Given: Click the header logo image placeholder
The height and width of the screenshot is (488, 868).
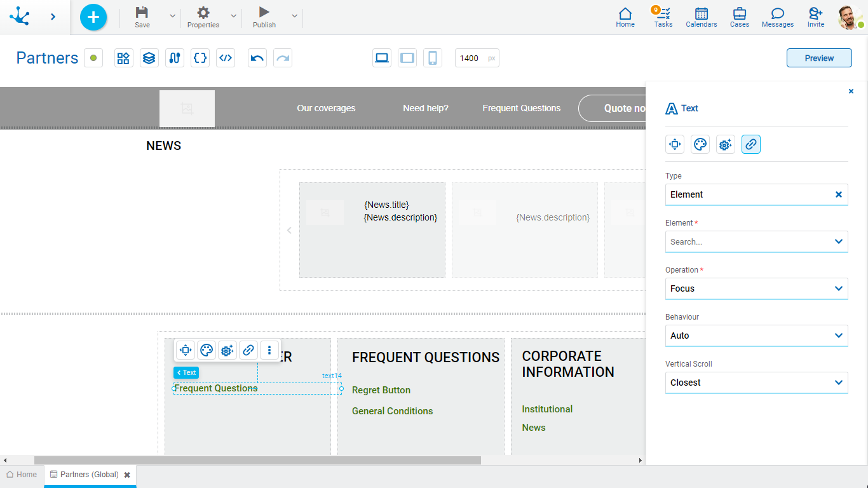Looking at the screenshot, I should (187, 109).
